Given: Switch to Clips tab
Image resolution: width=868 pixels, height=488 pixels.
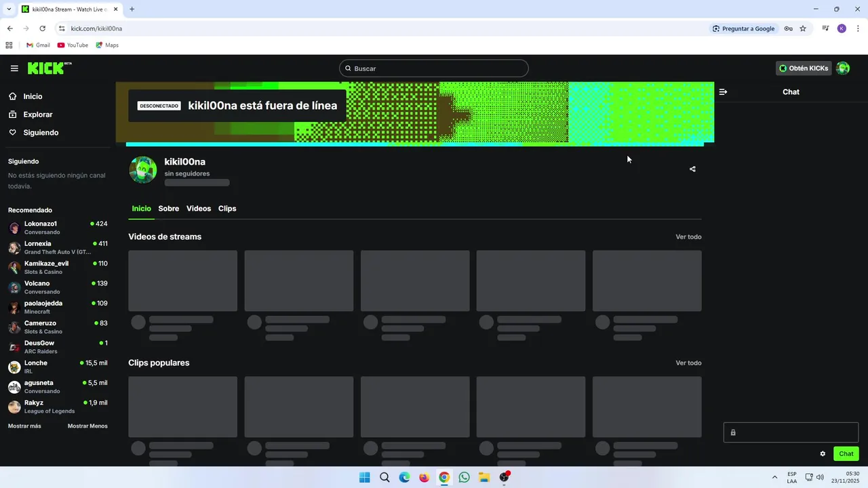Looking at the screenshot, I should pos(227,209).
